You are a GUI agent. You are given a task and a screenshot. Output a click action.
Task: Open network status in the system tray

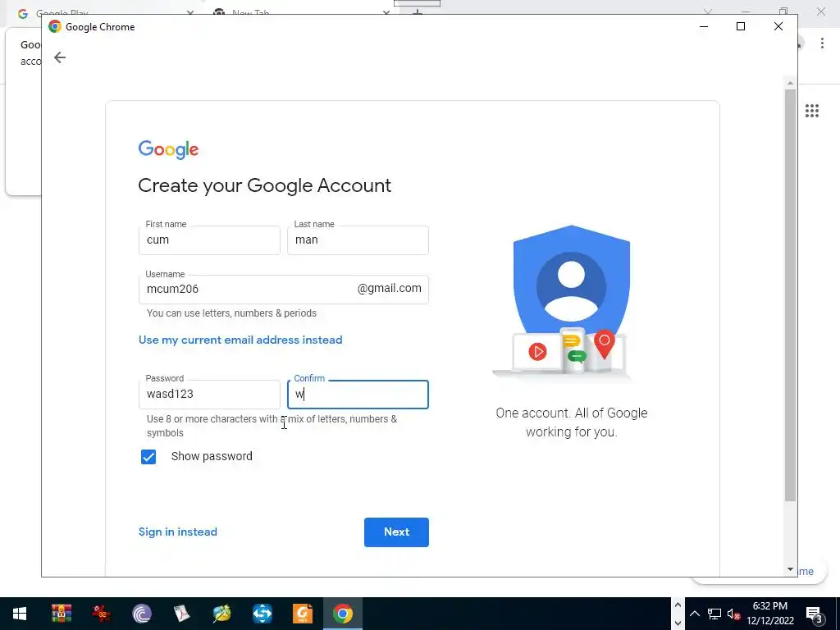(714, 614)
